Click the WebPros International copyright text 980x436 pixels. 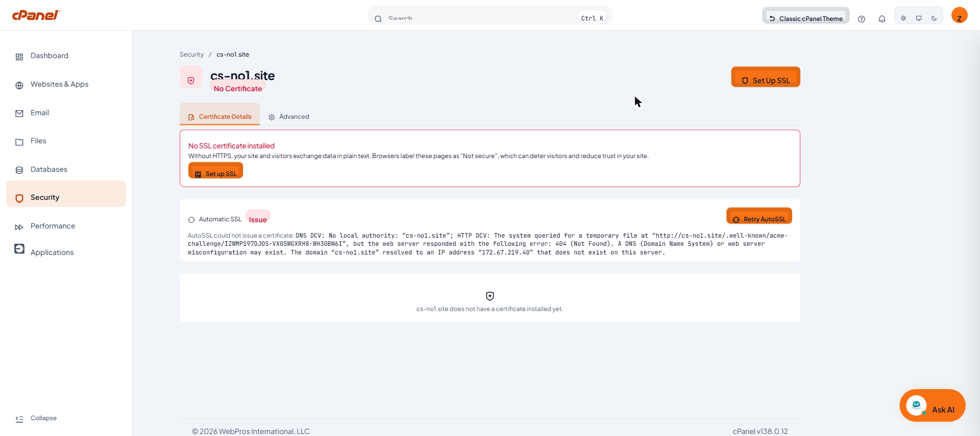(x=251, y=431)
